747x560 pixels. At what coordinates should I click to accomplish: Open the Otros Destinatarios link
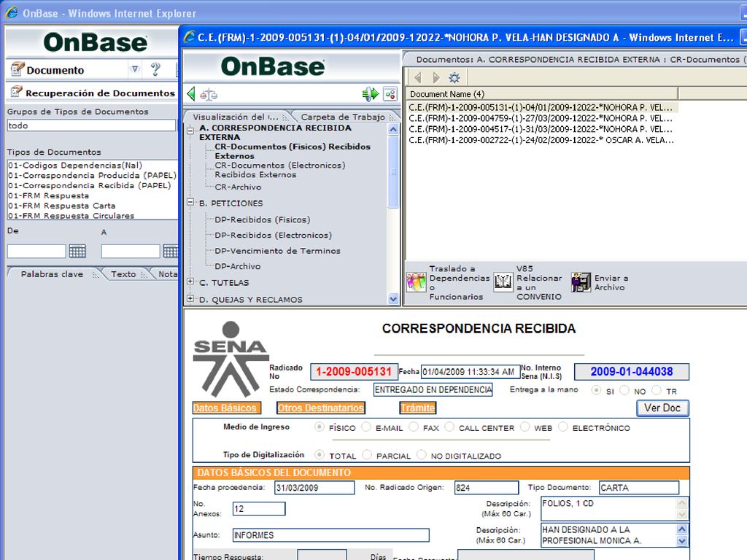[321, 408]
